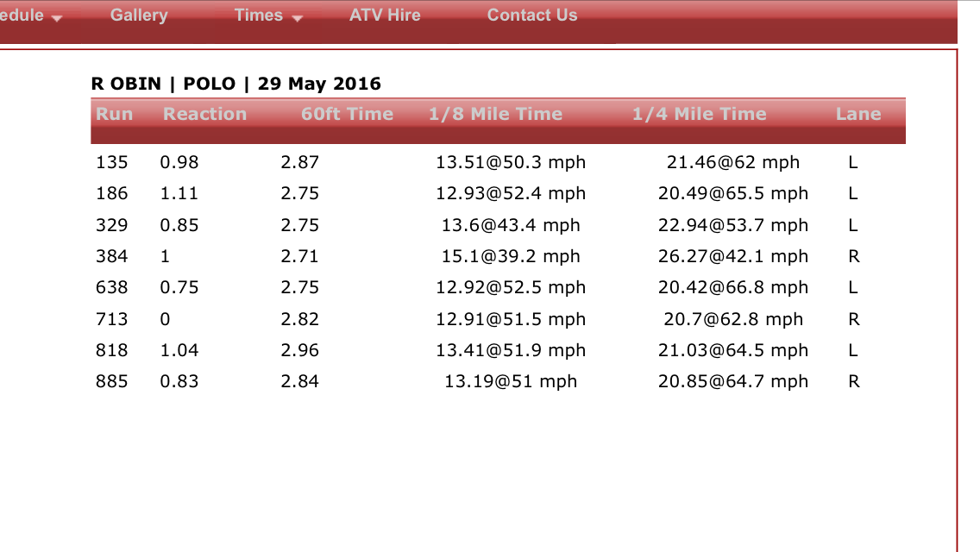Click 60ft time 2.75 in run 186 row
This screenshot has height=552, width=980.
tap(300, 194)
